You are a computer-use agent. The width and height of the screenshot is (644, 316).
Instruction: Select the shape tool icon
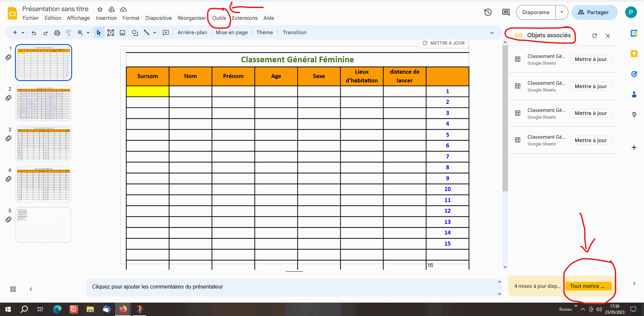click(x=135, y=33)
